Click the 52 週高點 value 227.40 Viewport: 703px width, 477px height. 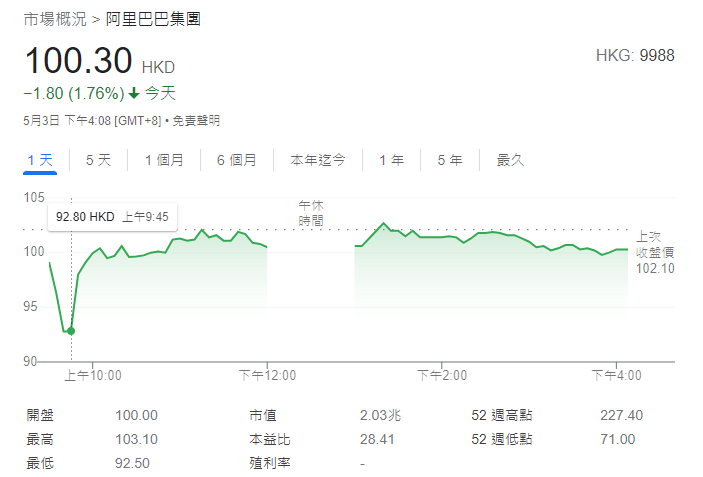(623, 415)
